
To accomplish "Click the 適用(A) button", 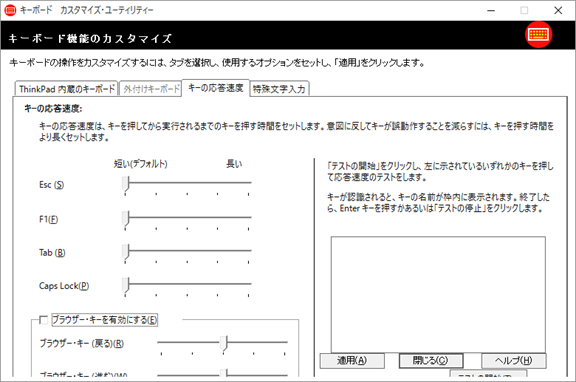I will [352, 360].
